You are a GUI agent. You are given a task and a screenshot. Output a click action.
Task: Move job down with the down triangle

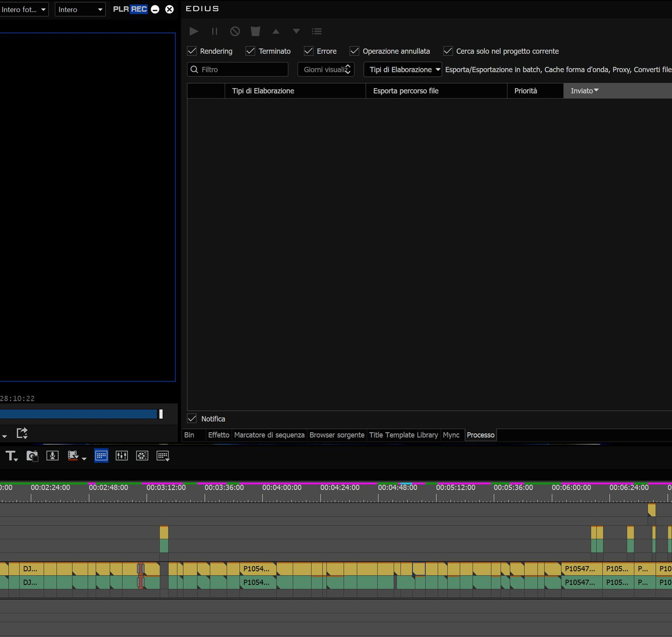coord(297,32)
